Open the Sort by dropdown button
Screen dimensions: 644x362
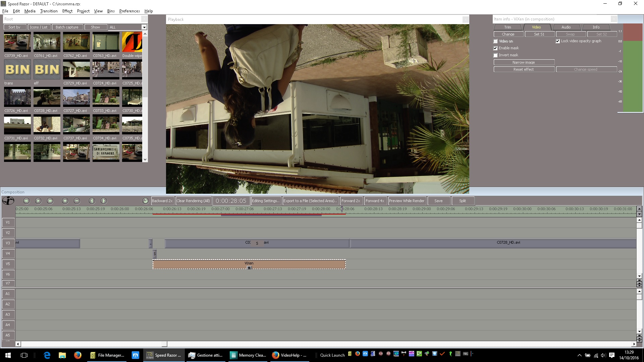[14, 27]
